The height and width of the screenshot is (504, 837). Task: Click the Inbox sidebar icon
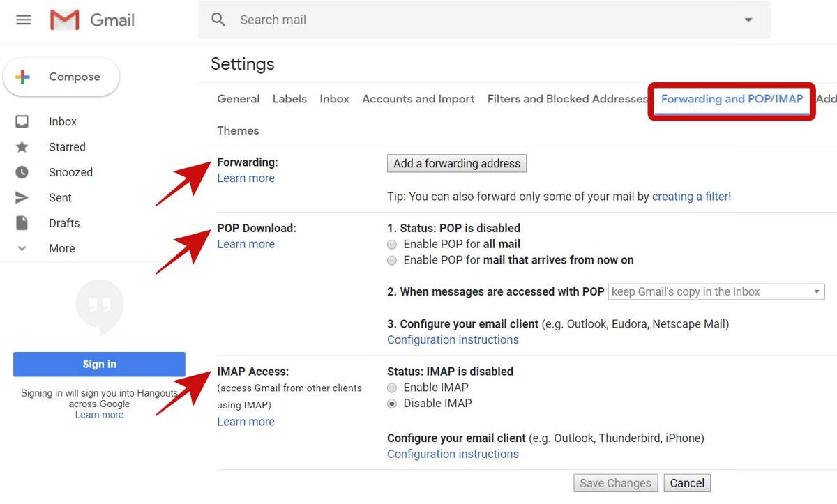click(x=22, y=121)
